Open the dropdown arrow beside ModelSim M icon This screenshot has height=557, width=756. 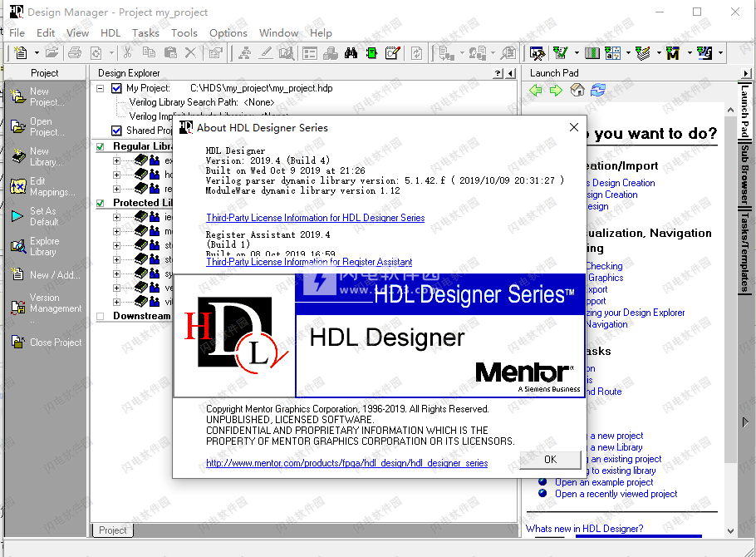click(x=690, y=52)
